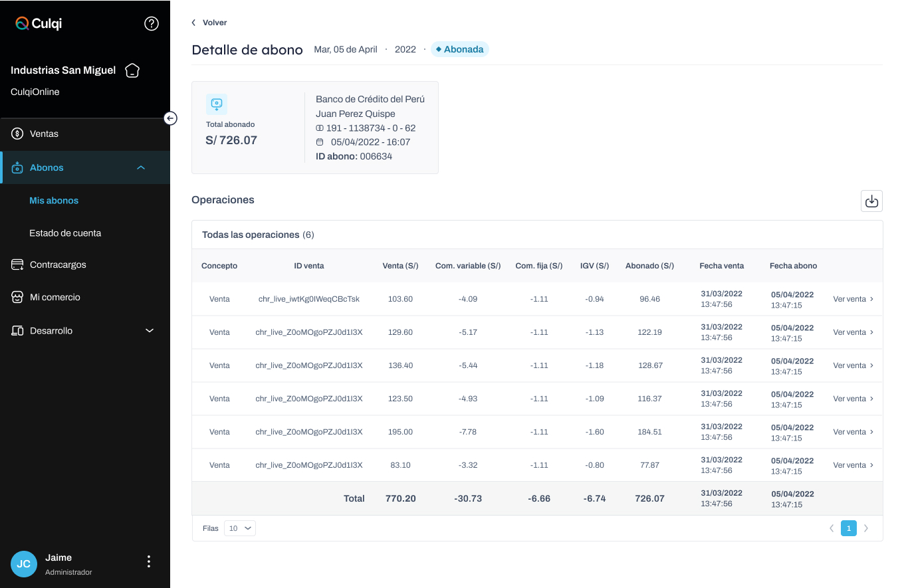Open the Filas rows-per-page dropdown
904x588 pixels.
click(x=239, y=528)
